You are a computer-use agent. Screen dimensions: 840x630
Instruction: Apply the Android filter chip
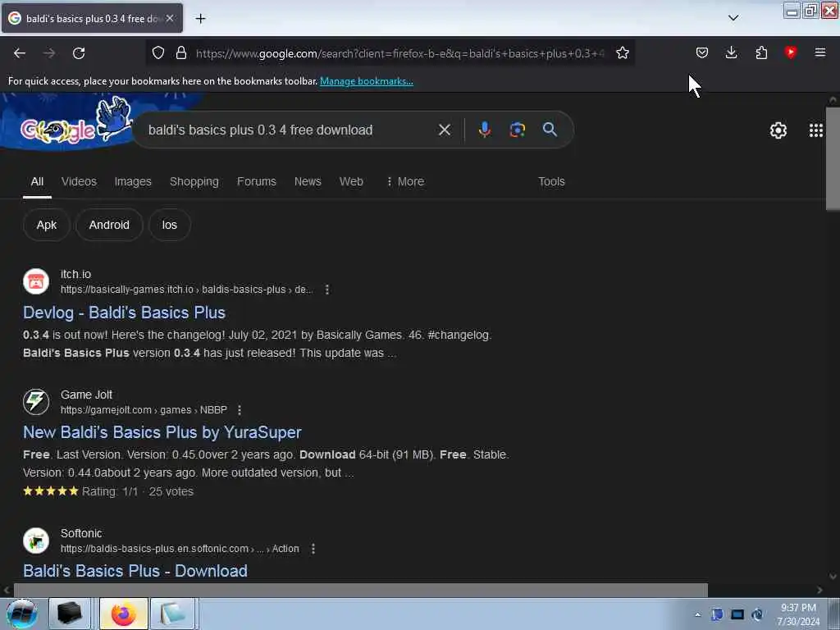click(109, 225)
